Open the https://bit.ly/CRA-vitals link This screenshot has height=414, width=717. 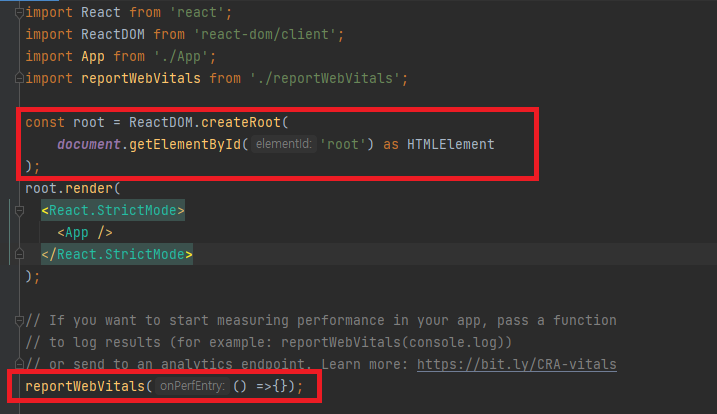pos(517,364)
